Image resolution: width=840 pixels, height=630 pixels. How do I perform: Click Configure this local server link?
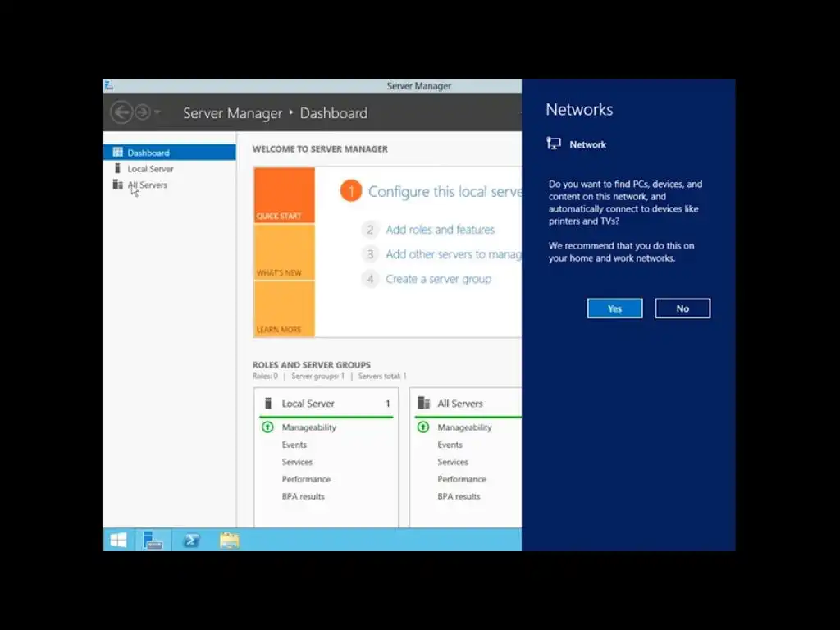pyautogui.click(x=445, y=192)
